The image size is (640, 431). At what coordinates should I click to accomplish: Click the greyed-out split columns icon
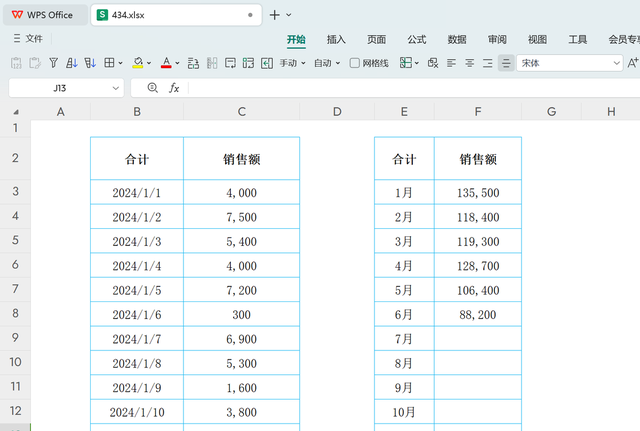(x=212, y=63)
